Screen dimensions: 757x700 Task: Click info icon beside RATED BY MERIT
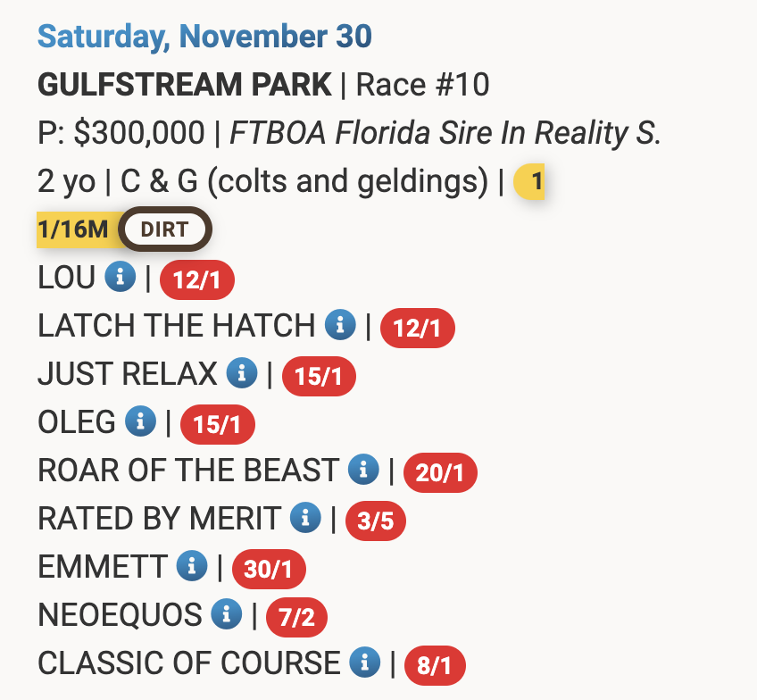[306, 518]
